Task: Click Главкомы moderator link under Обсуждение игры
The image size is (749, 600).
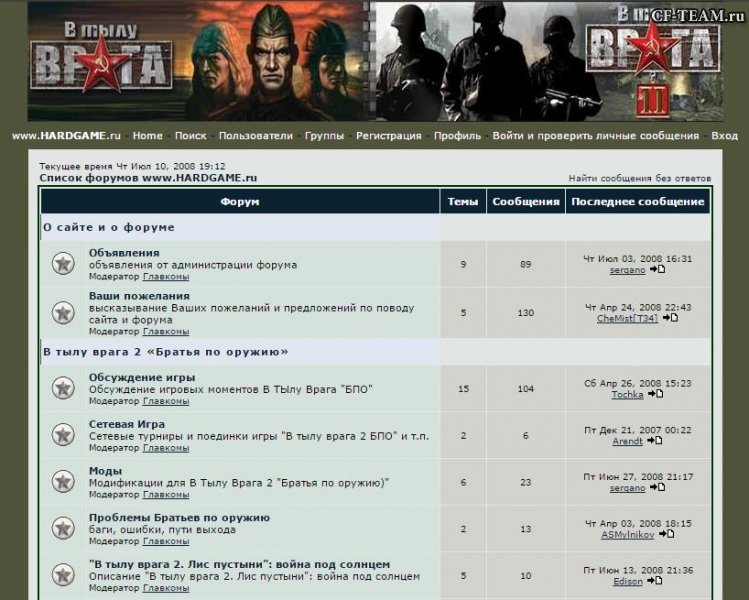Action: click(x=166, y=401)
